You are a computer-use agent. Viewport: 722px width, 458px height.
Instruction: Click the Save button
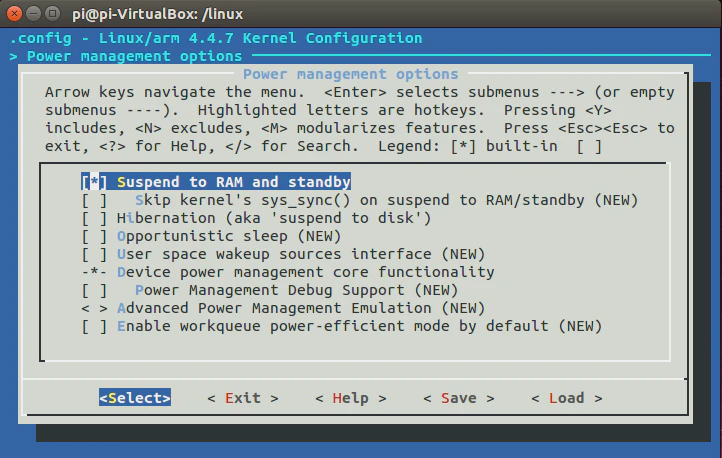(459, 398)
